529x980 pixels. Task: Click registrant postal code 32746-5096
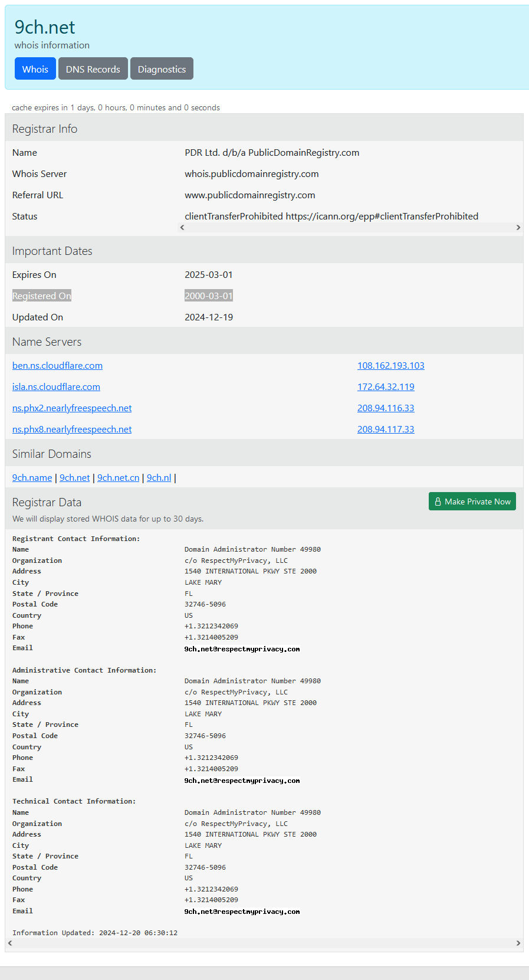205,604
